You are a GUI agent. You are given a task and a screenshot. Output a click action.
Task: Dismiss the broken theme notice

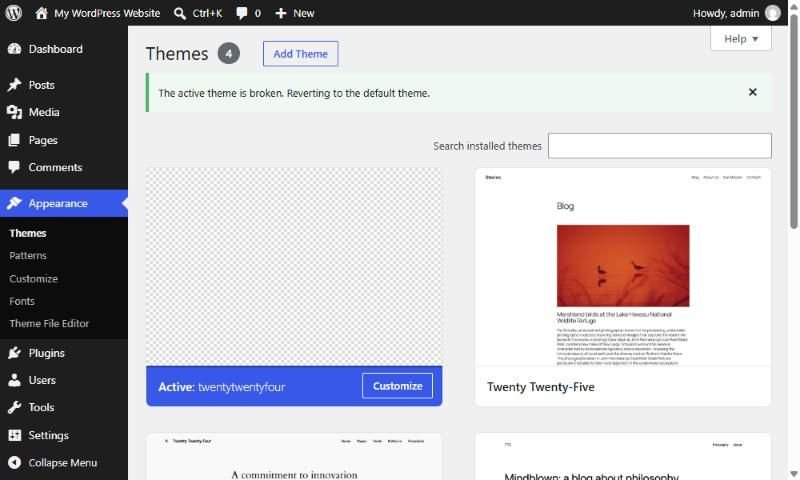point(753,92)
